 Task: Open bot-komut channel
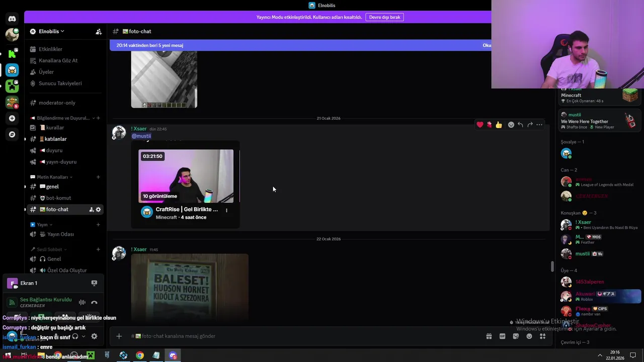[x=64, y=198]
